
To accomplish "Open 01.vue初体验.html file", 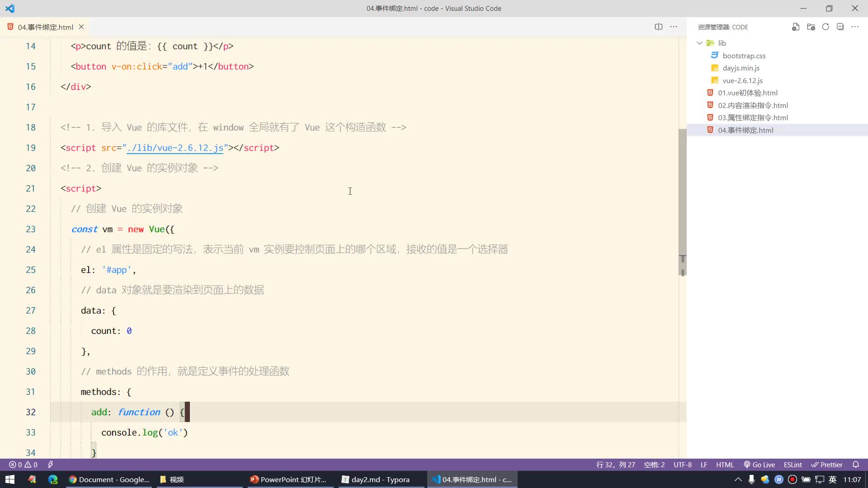I will click(x=747, y=93).
